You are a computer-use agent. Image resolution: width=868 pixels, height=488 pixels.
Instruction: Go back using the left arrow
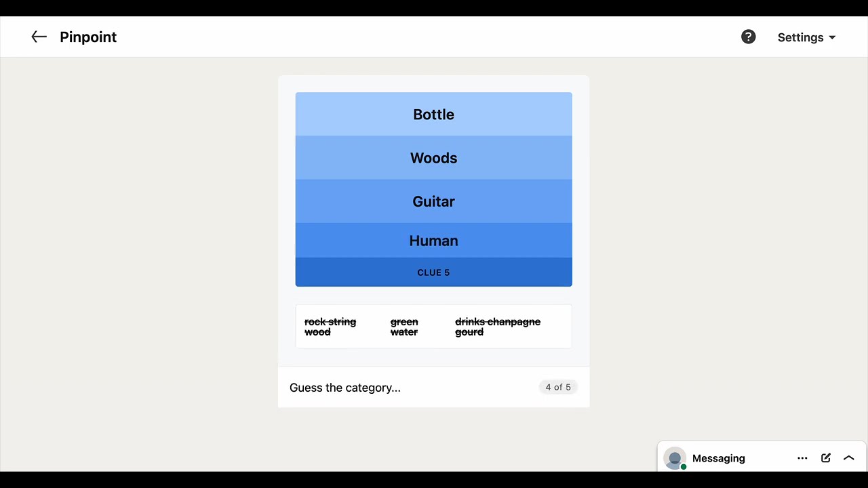tap(39, 37)
